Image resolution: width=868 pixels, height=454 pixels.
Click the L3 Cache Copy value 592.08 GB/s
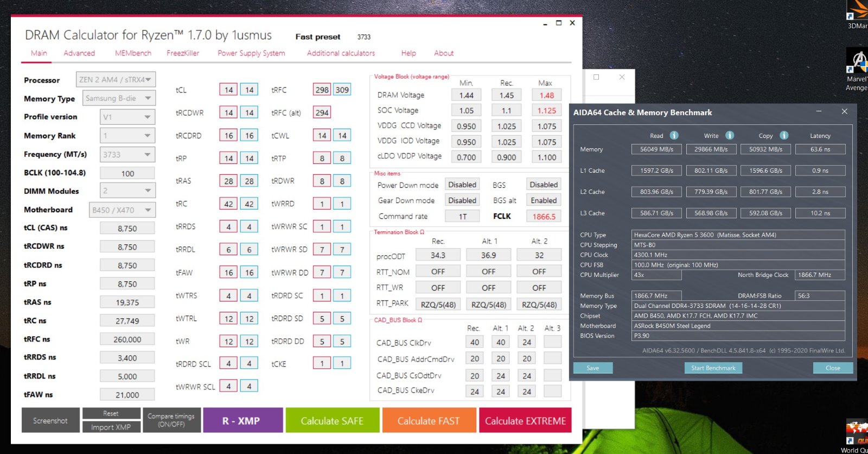point(765,213)
